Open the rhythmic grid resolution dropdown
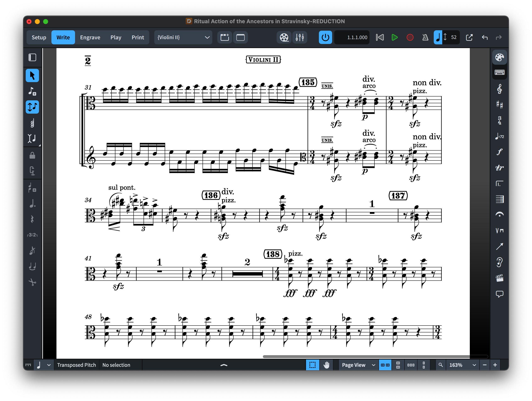The width and height of the screenshot is (532, 401). pos(44,365)
